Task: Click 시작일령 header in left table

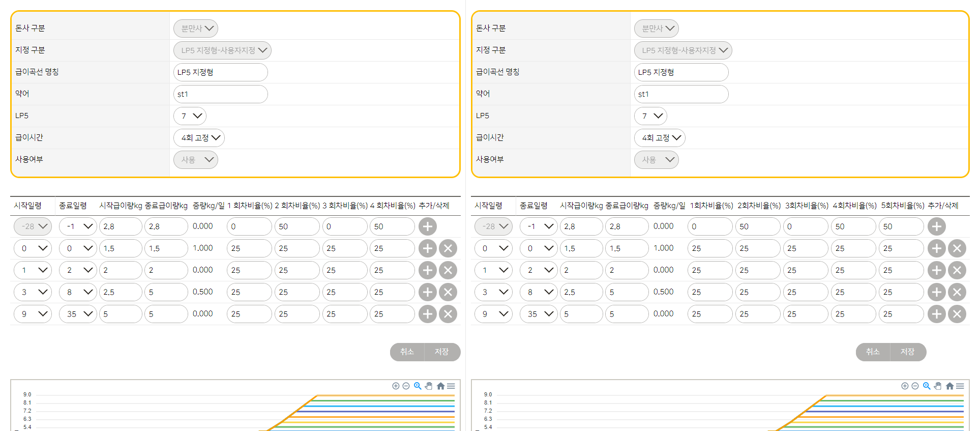Action: click(28, 206)
